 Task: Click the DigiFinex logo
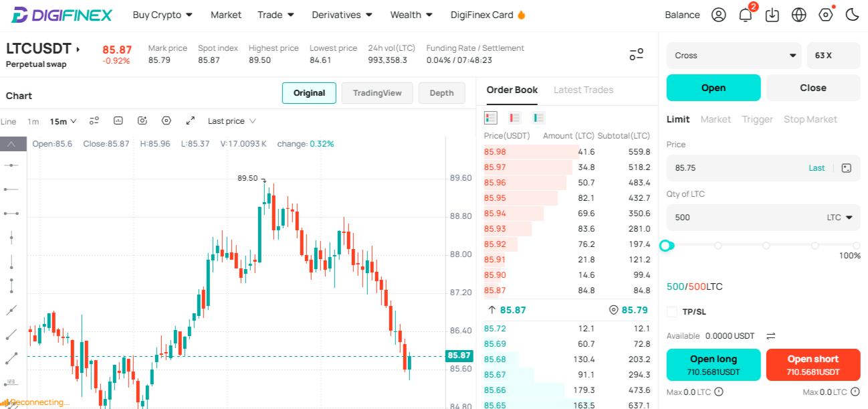pyautogui.click(x=62, y=15)
